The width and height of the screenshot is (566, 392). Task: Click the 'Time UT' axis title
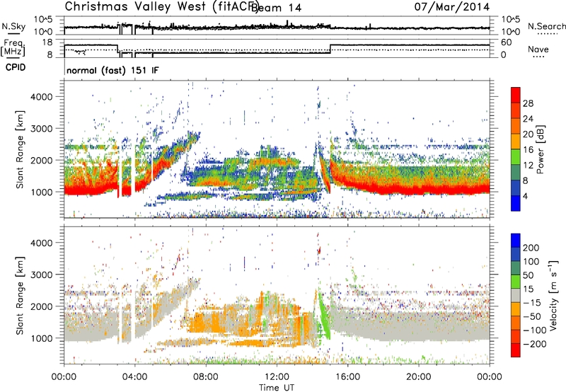[277, 388]
